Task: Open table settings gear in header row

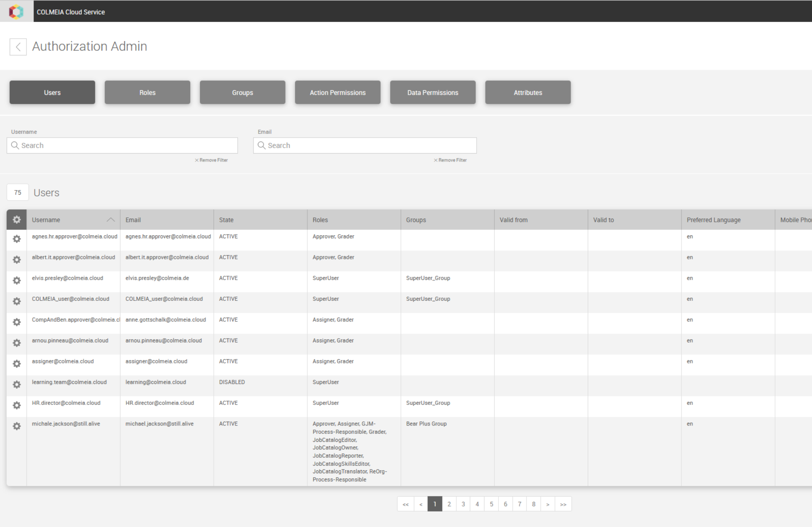Action: point(17,219)
